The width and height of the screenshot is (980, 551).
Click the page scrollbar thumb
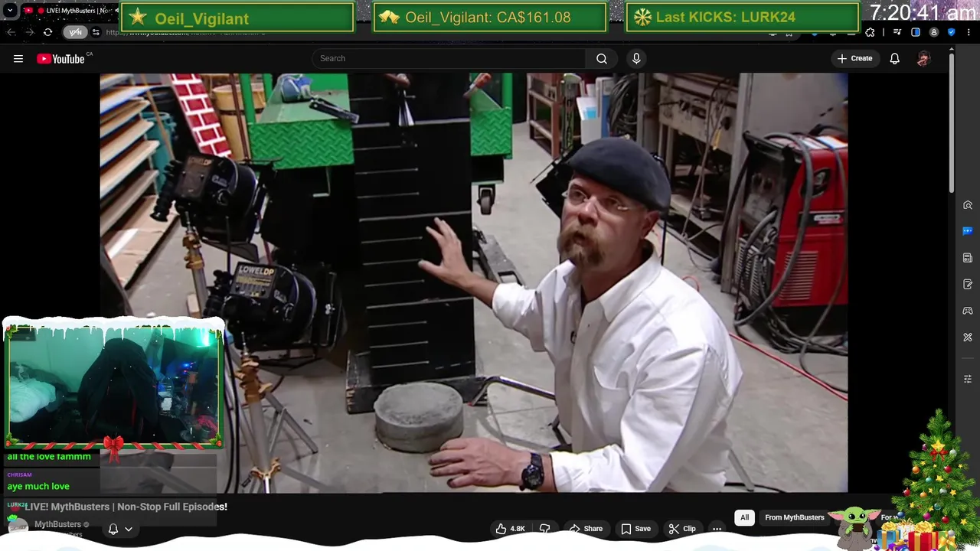point(952,124)
